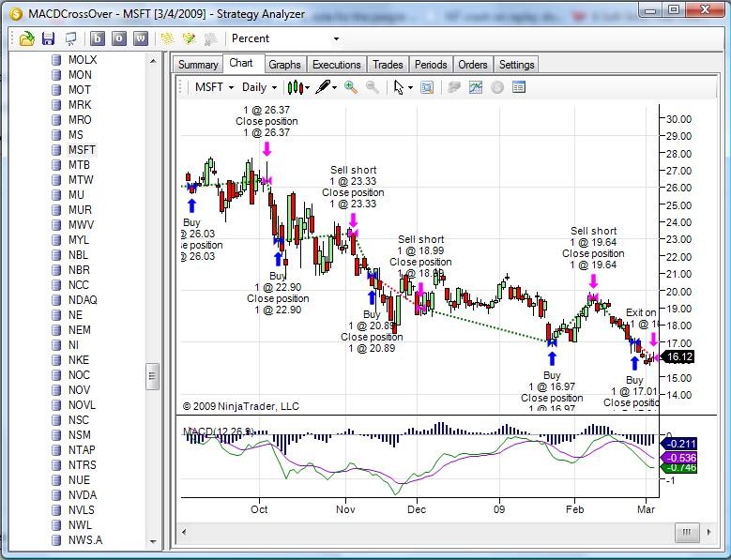Click the open folder icon in main toolbar

coord(26,38)
